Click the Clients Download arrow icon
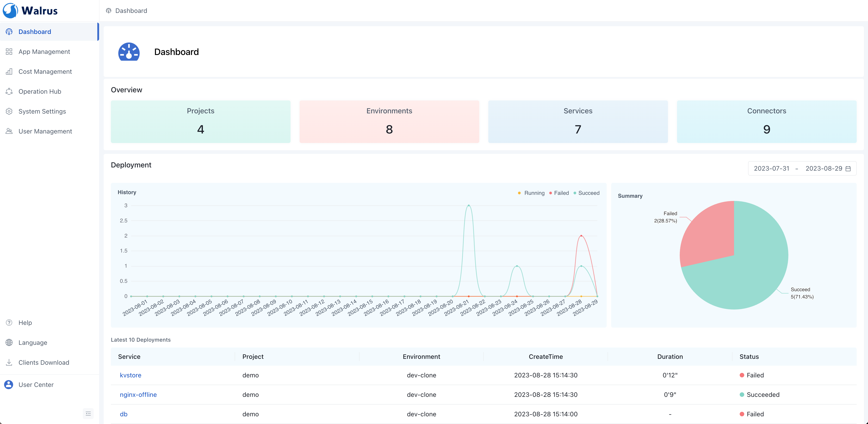The image size is (868, 424). pos(9,362)
